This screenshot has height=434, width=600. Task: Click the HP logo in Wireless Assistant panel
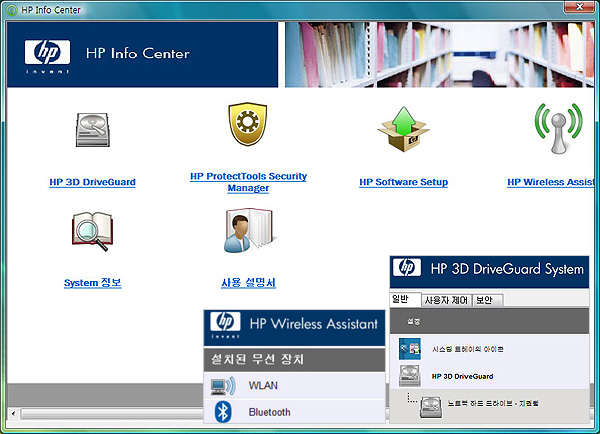tap(225, 325)
